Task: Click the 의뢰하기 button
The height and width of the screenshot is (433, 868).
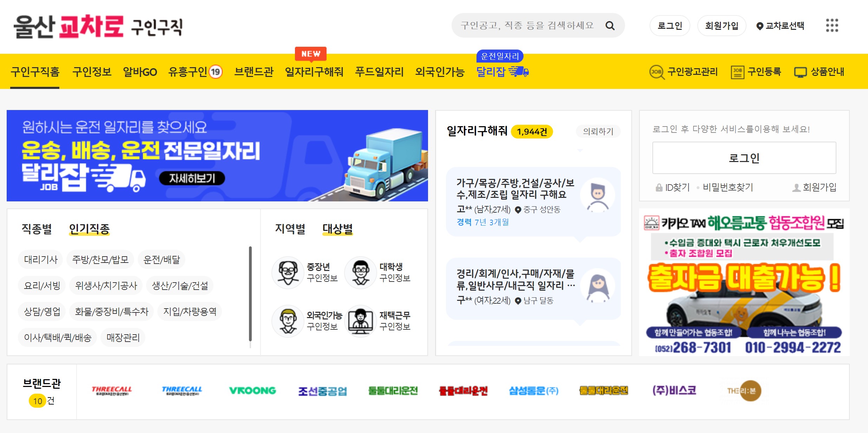Action: pos(598,131)
